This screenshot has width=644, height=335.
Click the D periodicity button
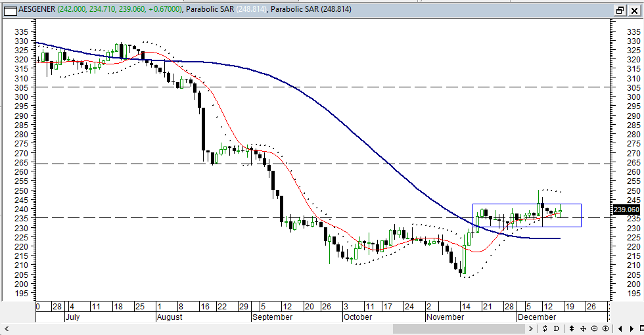tap(557, 328)
